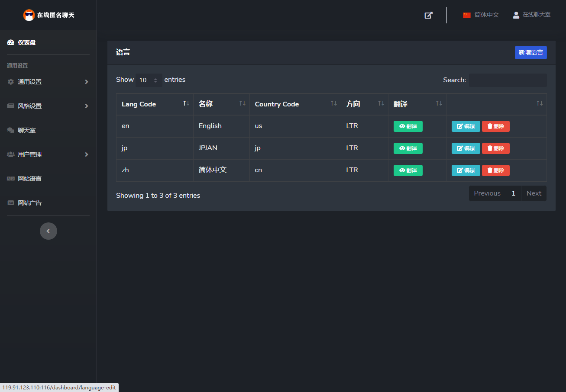The width and height of the screenshot is (566, 392).
Task: Collapse the sidebar with the round arrow button
Action: [x=49, y=231]
